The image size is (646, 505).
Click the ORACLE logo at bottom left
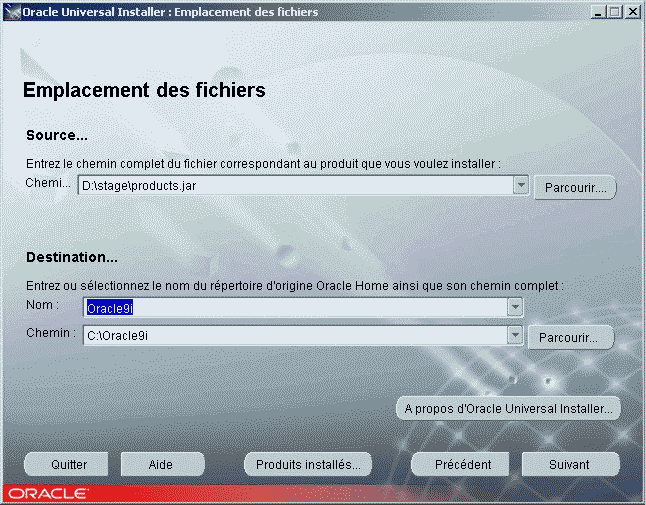click(x=48, y=494)
